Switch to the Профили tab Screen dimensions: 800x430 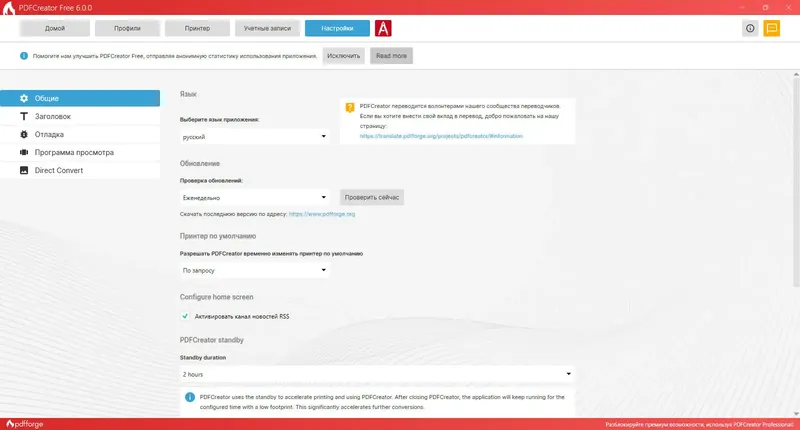click(127, 29)
